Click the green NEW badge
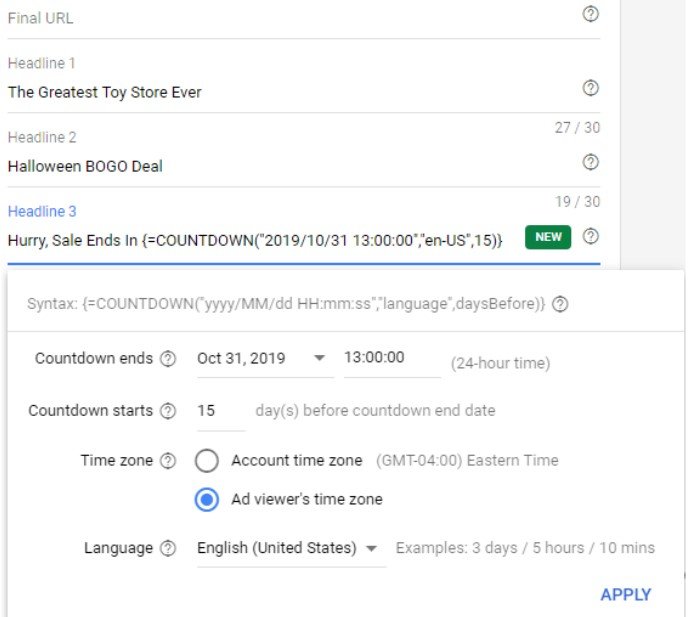The image size is (692, 617). point(548,238)
